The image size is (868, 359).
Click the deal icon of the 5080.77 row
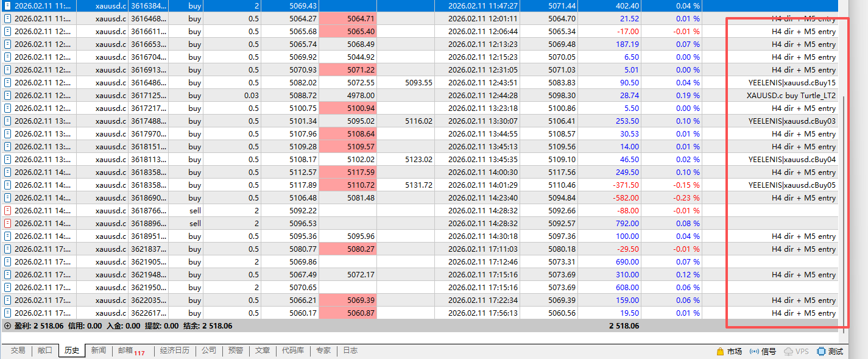[x=7, y=249]
